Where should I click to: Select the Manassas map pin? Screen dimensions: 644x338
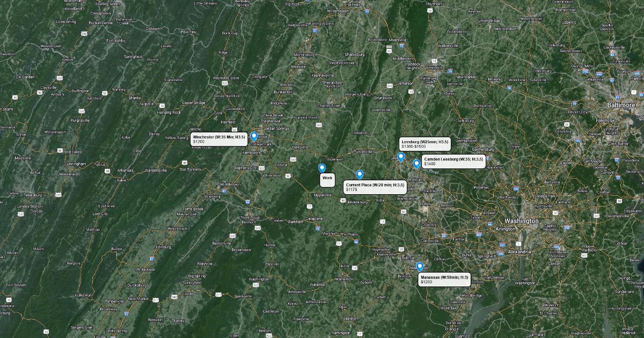click(420, 267)
